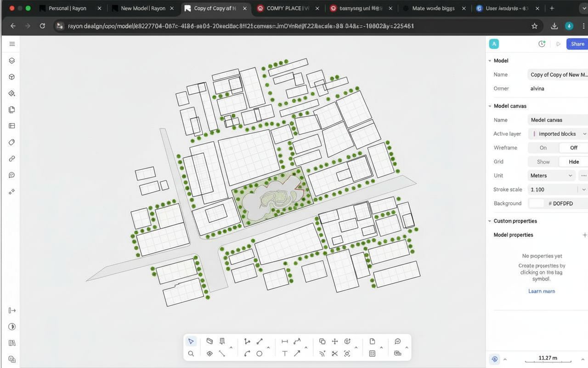Open the tag properties sidebar icon
The width and height of the screenshot is (588, 368).
coord(12,142)
